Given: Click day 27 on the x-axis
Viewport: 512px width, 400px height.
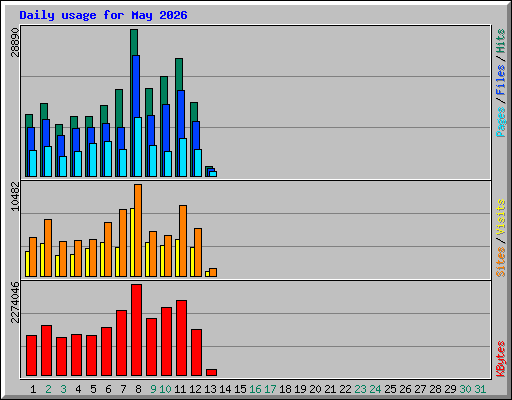Looking at the screenshot, I should 420,389.
